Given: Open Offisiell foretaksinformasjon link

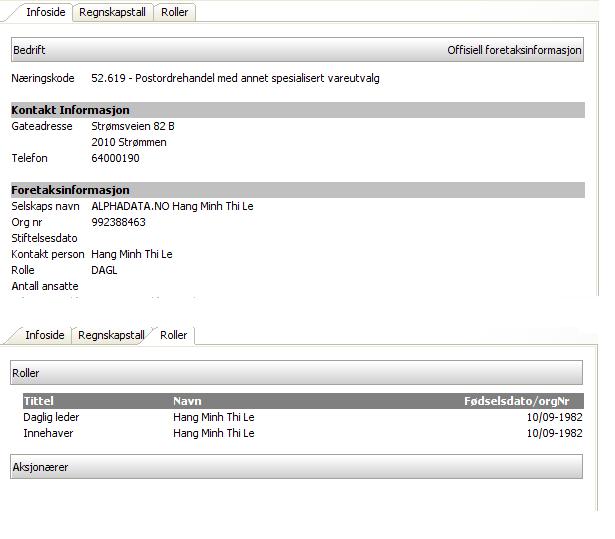Looking at the screenshot, I should (x=514, y=50).
